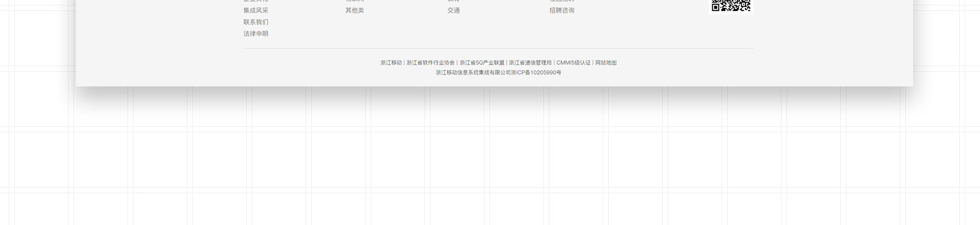Visit the 浙江省软件行业协会 link
The image size is (980, 225).
pos(431,63)
